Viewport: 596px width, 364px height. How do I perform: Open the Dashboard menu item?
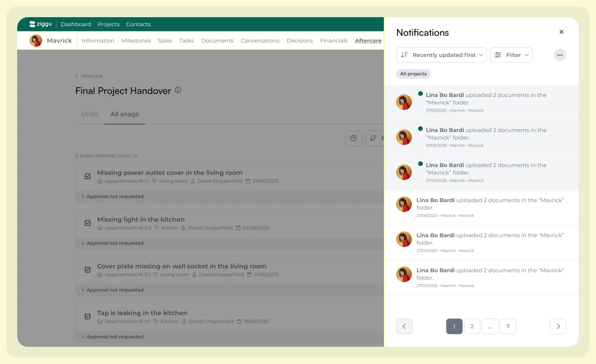(x=76, y=24)
